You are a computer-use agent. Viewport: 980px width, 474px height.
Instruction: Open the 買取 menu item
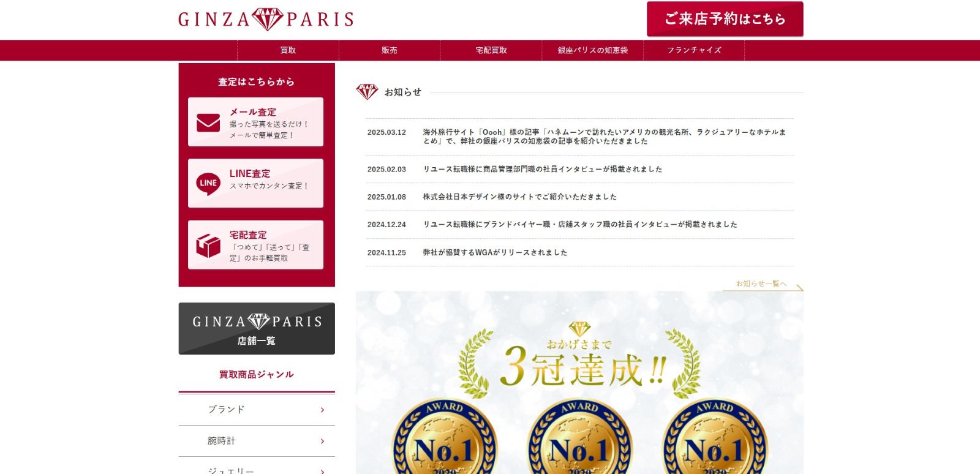tap(288, 50)
